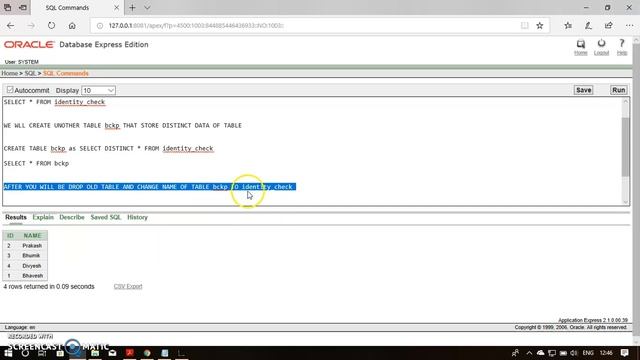Open the History tab
640x360 pixels.
(137, 217)
